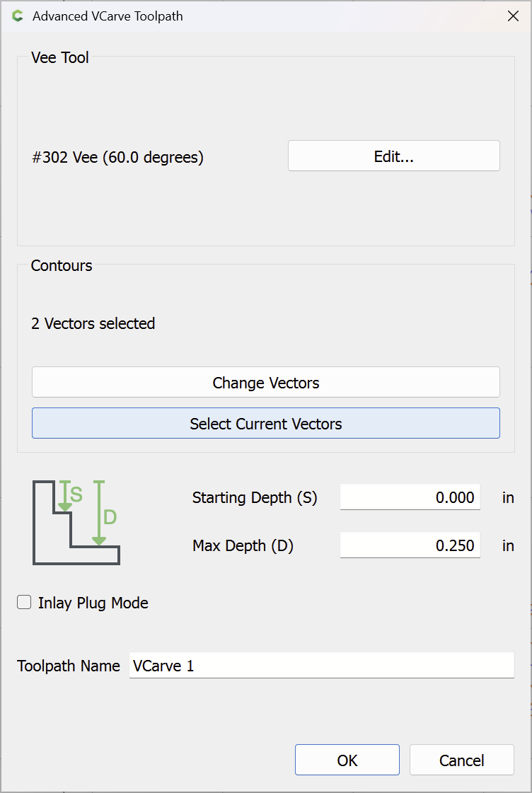Click the Contours group heading
Image resolution: width=532 pixels, height=793 pixels.
coord(61,265)
